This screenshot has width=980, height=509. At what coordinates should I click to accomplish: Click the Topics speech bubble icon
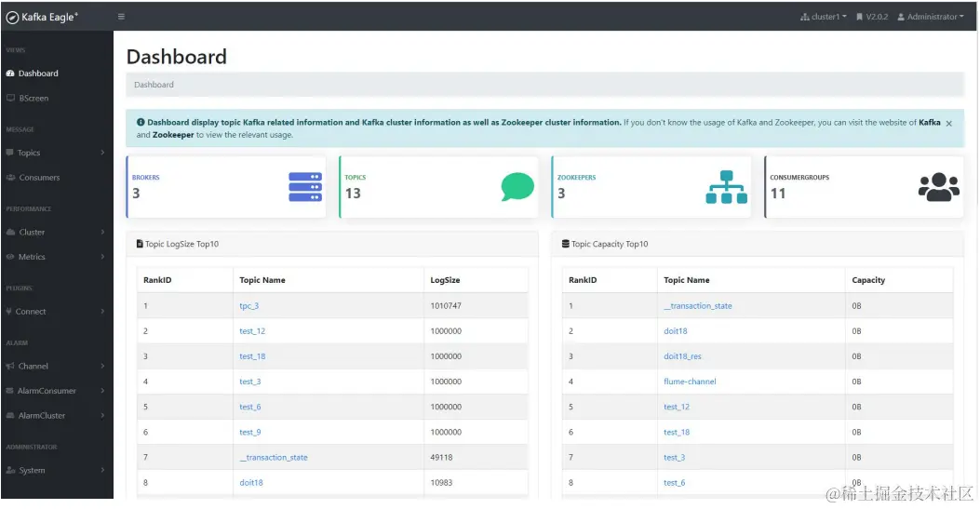(x=517, y=187)
